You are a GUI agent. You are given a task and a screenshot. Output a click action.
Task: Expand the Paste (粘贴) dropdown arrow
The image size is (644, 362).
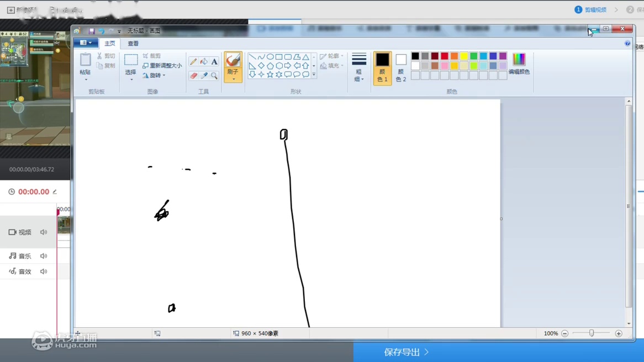(x=86, y=79)
